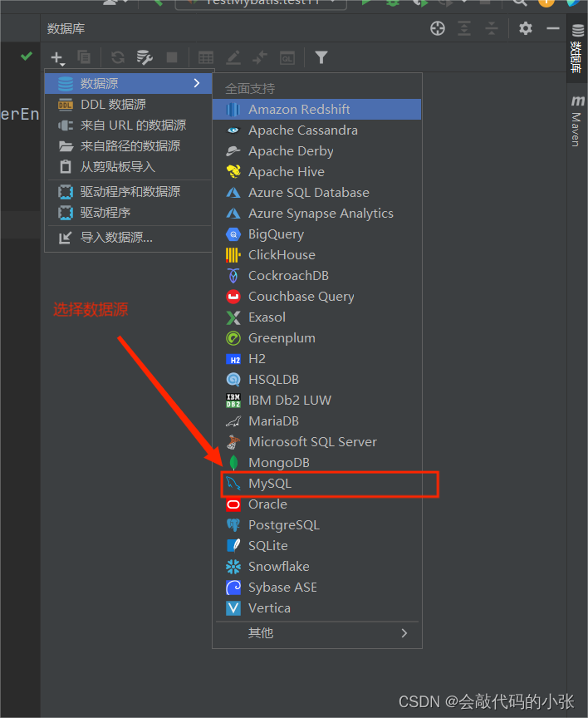Open 驱动程序和数据源 menu item
Viewport: 588px width, 718px height.
click(x=129, y=191)
